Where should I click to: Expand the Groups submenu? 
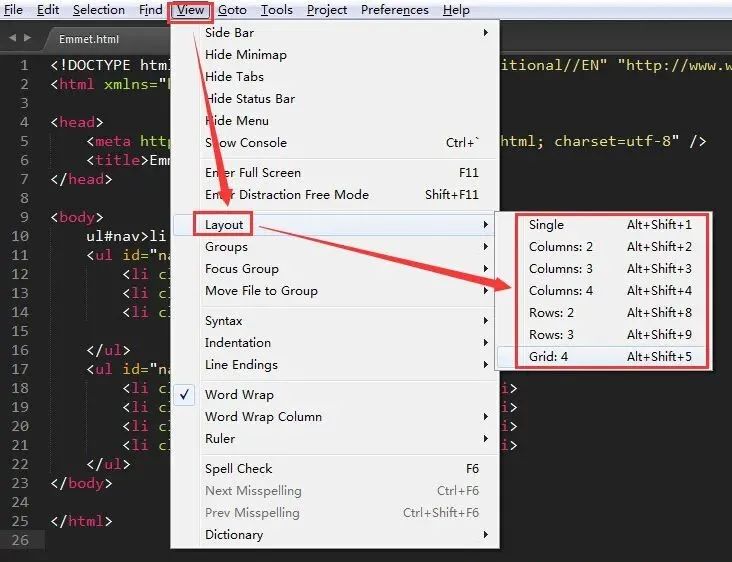point(335,246)
